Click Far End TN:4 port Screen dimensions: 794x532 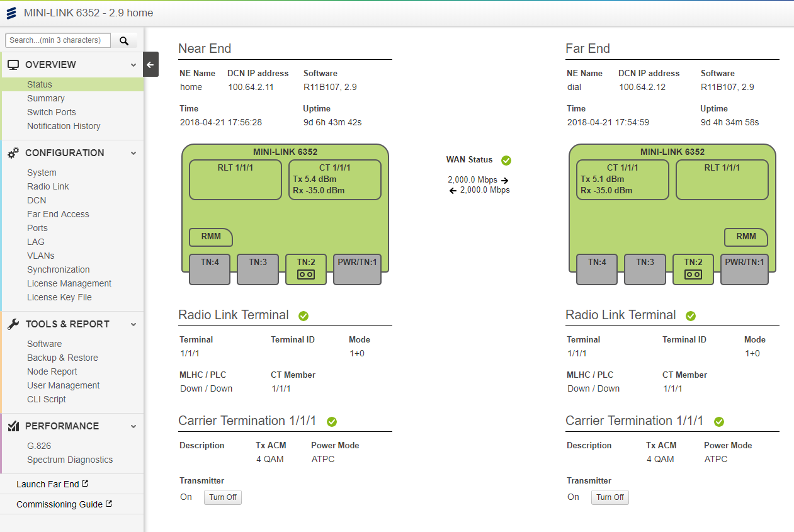click(598, 269)
